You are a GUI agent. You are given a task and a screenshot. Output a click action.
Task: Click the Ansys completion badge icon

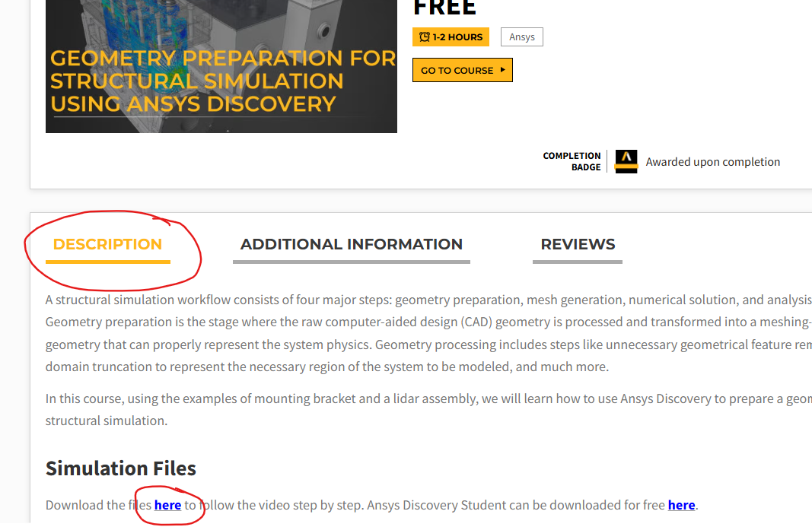coord(626,161)
